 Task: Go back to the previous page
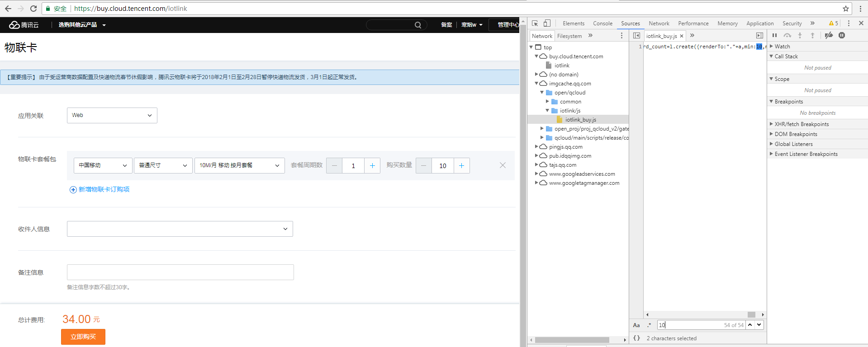pos(8,9)
